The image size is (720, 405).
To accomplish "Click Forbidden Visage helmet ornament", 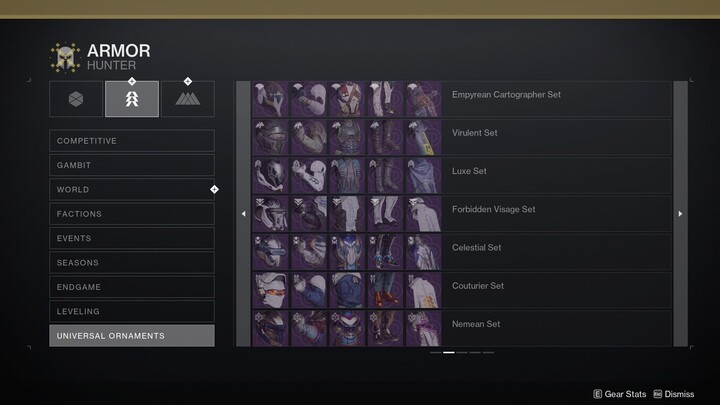I will 271,214.
